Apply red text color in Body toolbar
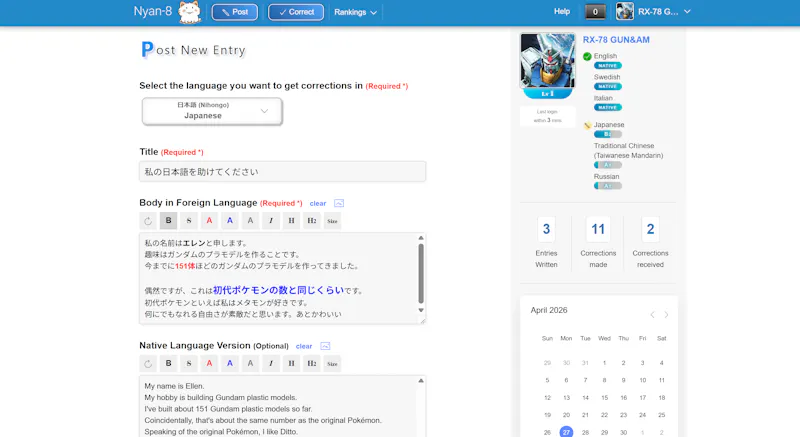Viewport: 800px width, 437px height. click(x=209, y=221)
